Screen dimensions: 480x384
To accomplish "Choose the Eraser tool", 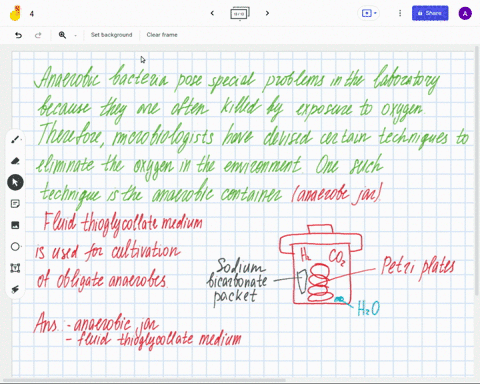I will (x=15, y=161).
